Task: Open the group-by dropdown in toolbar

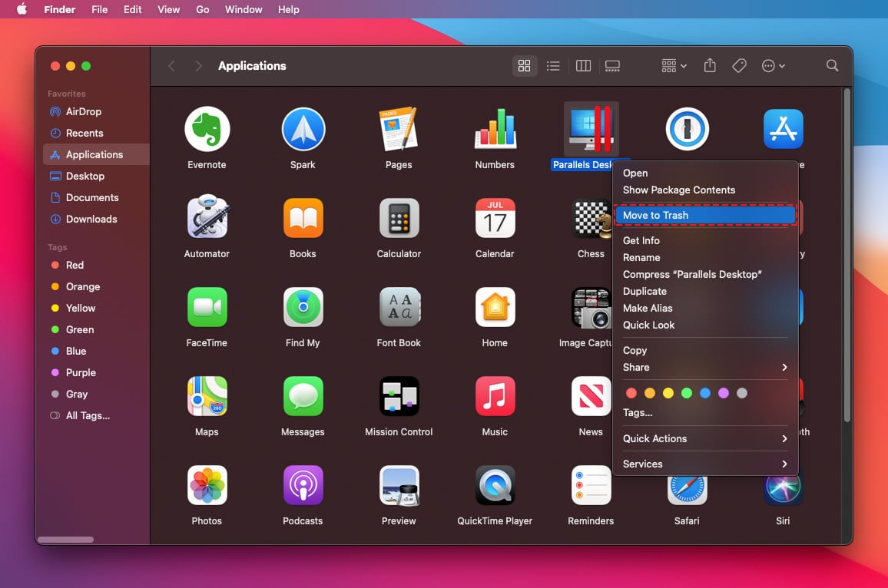Action: click(x=674, y=66)
